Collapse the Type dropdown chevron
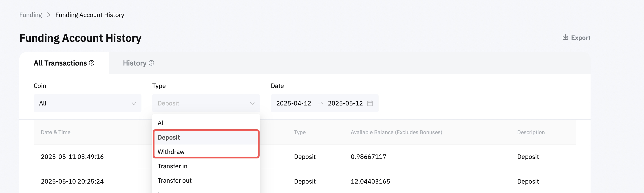This screenshot has width=644, height=193. (x=252, y=103)
